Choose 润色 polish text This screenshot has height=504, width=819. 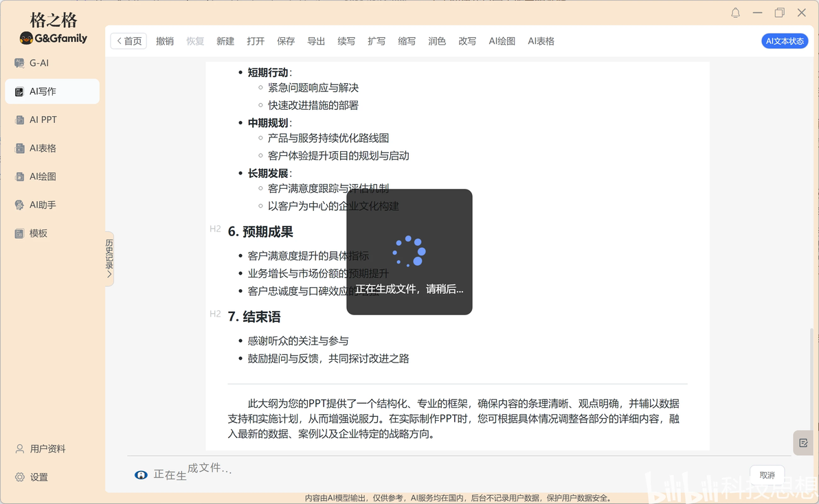pyautogui.click(x=437, y=41)
